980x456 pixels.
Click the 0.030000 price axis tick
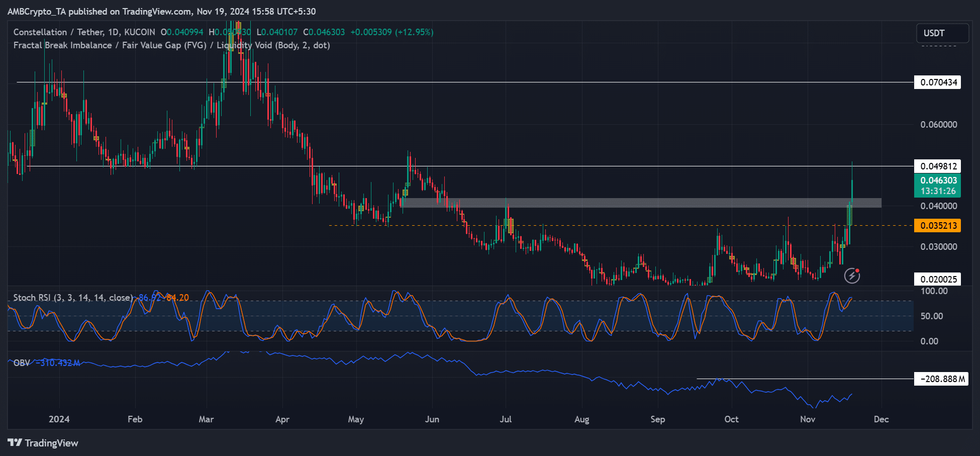pyautogui.click(x=939, y=247)
